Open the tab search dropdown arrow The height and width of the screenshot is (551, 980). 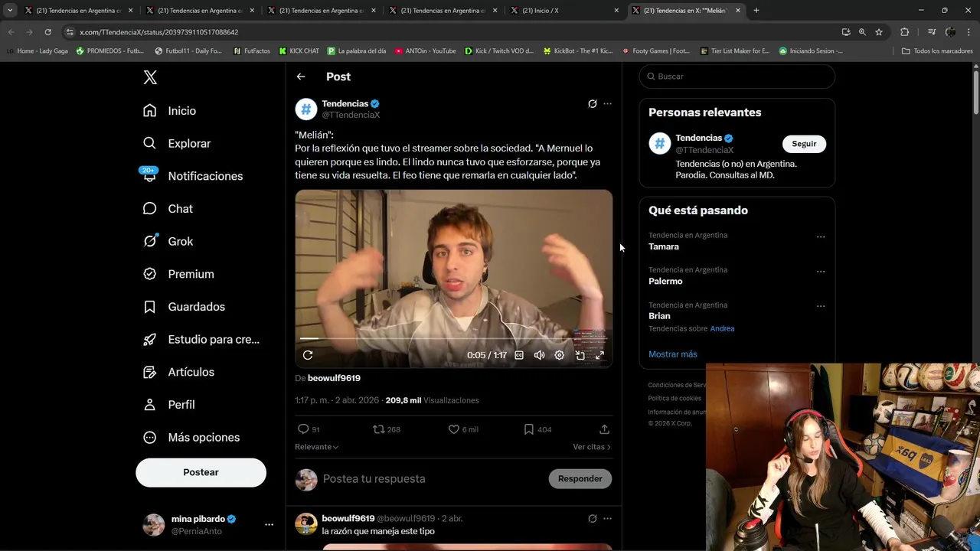10,11
